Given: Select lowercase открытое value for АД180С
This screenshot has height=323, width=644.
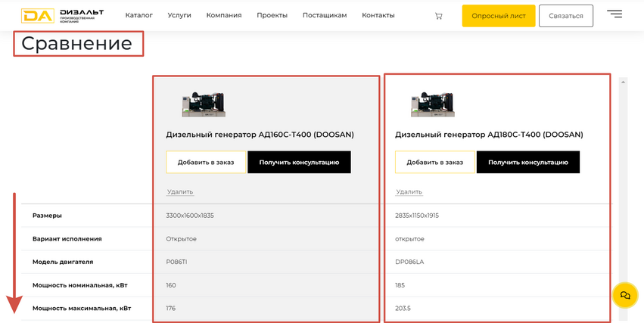Looking at the screenshot, I should (409, 239).
